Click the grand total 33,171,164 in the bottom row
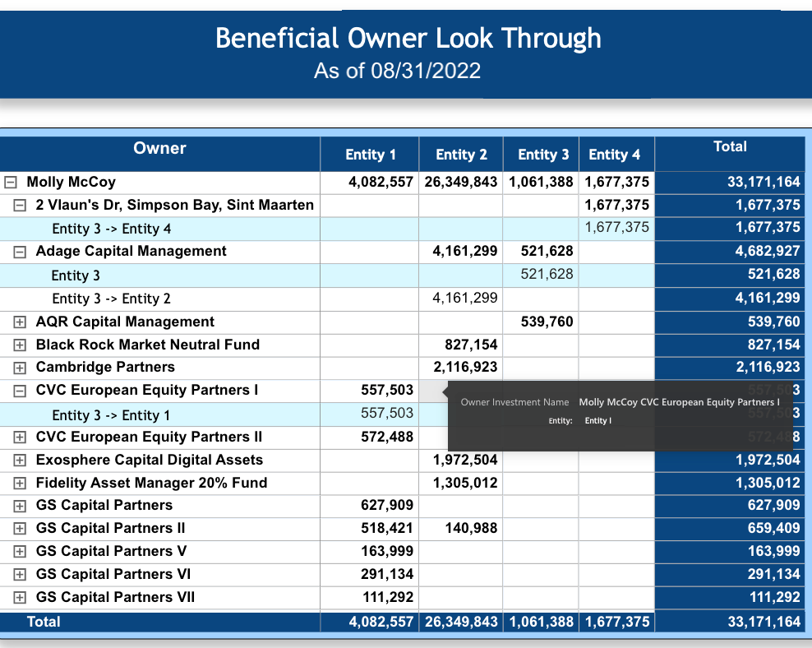The width and height of the screenshot is (812, 648). coord(764,622)
